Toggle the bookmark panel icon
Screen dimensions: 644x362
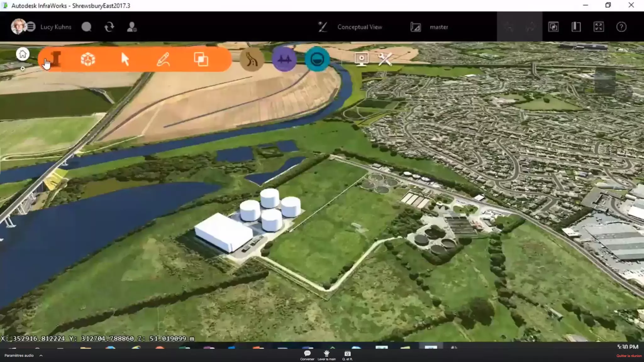(576, 27)
